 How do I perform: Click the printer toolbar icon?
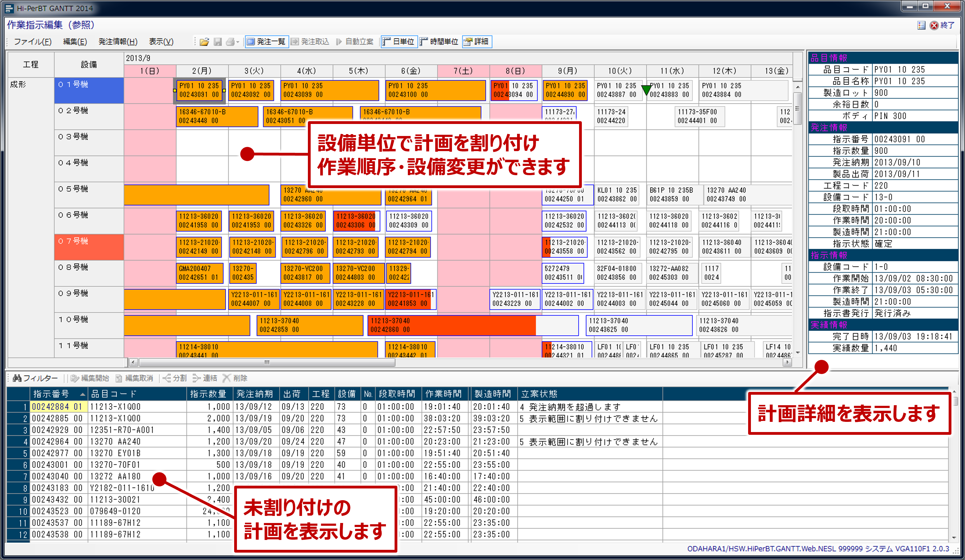pyautogui.click(x=230, y=42)
